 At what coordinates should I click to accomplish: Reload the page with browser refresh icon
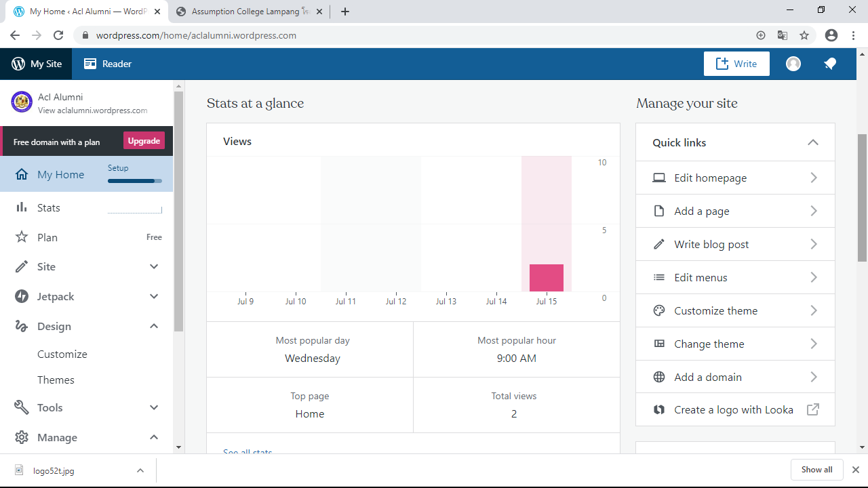tap(58, 35)
